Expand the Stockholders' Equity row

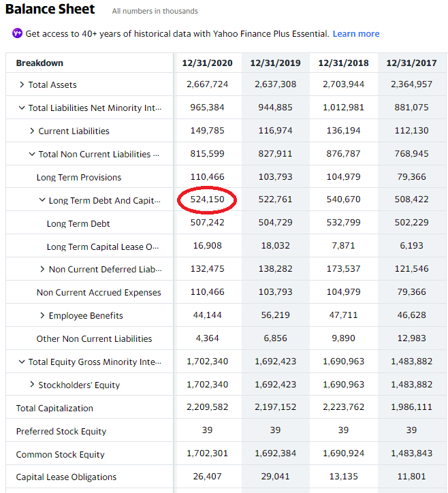[32, 385]
